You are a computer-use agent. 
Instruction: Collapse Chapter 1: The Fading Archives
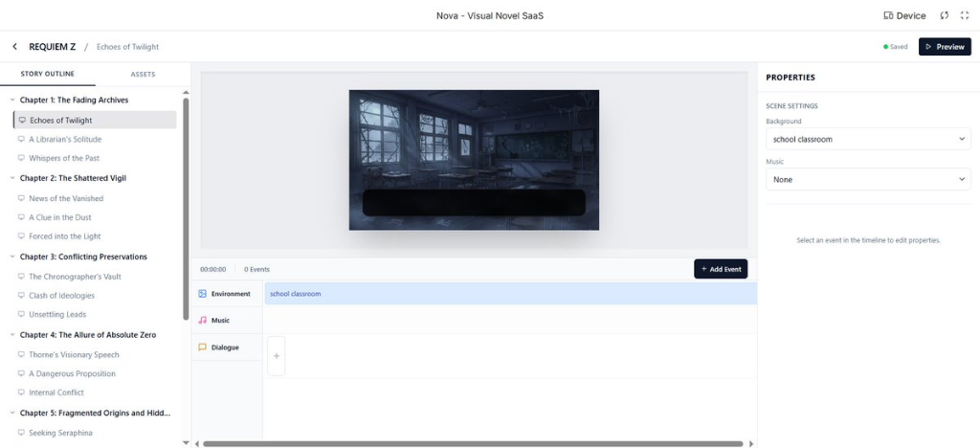tap(12, 100)
